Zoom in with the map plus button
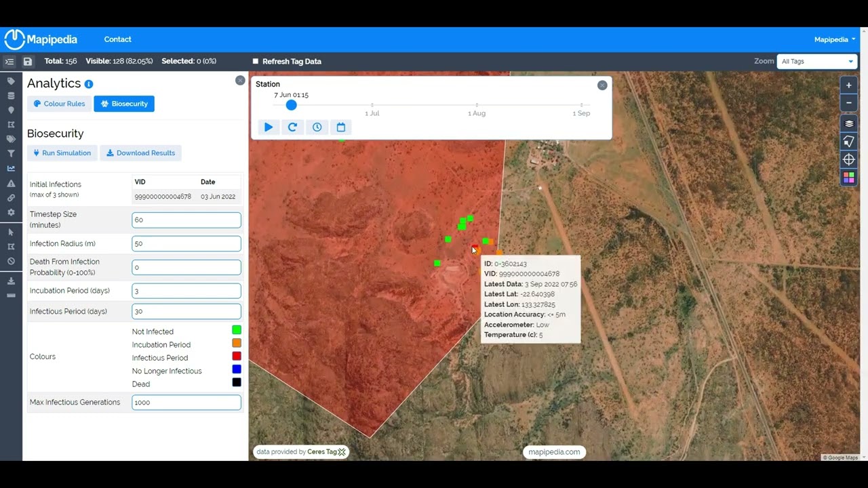The width and height of the screenshot is (868, 488). (848, 86)
